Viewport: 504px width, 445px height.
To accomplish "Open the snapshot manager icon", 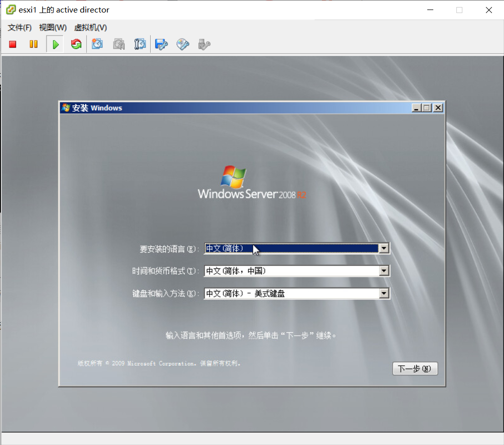I will pyautogui.click(x=140, y=44).
